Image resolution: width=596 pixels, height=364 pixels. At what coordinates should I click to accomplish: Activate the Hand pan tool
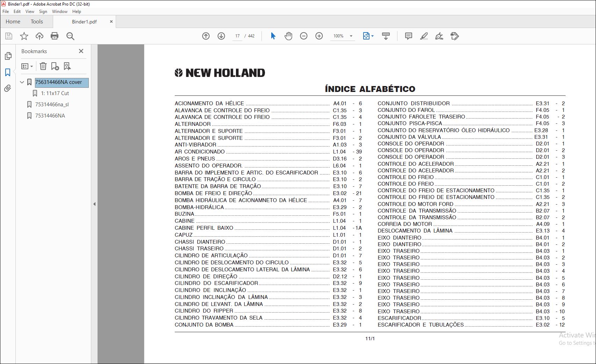(x=288, y=36)
